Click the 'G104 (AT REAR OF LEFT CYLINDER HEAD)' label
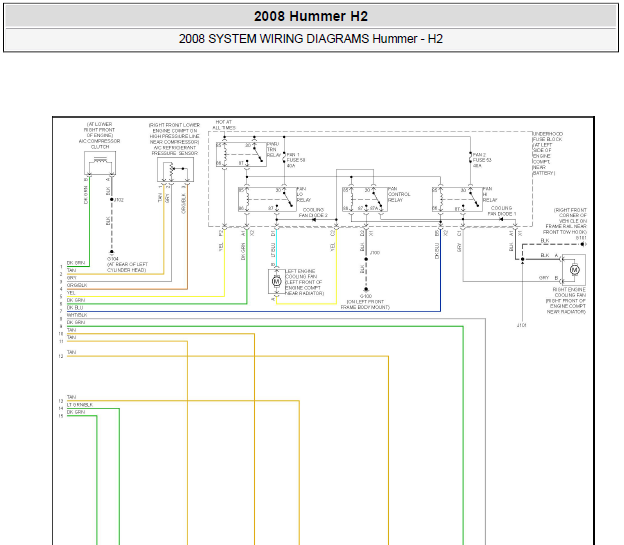Image resolution: width=624 pixels, height=545 pixels. click(x=127, y=264)
